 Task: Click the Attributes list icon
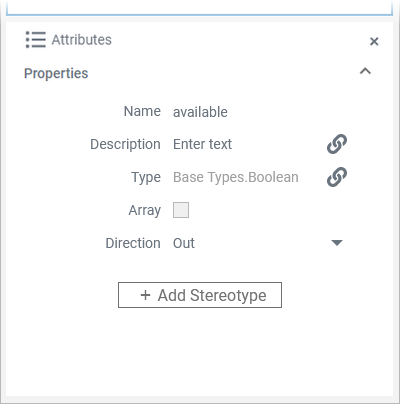coord(36,40)
